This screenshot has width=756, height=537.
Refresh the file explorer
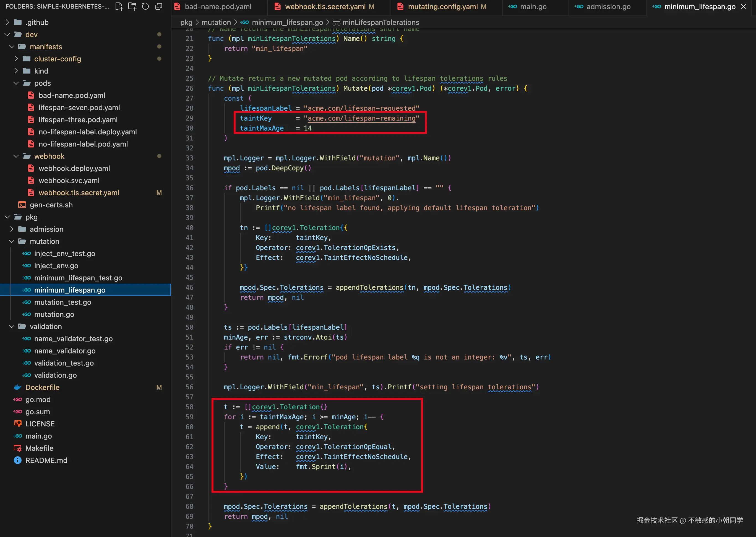145,6
